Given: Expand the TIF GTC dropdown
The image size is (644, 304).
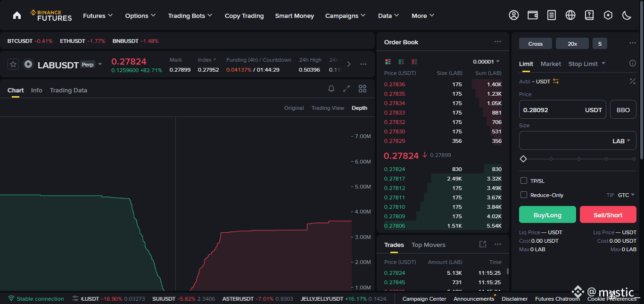Looking at the screenshot, I should [626, 195].
